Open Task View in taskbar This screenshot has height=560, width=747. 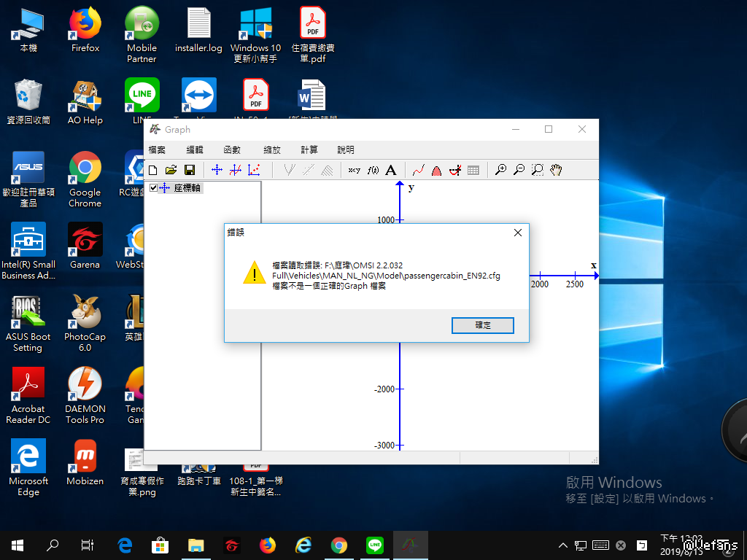(88, 545)
